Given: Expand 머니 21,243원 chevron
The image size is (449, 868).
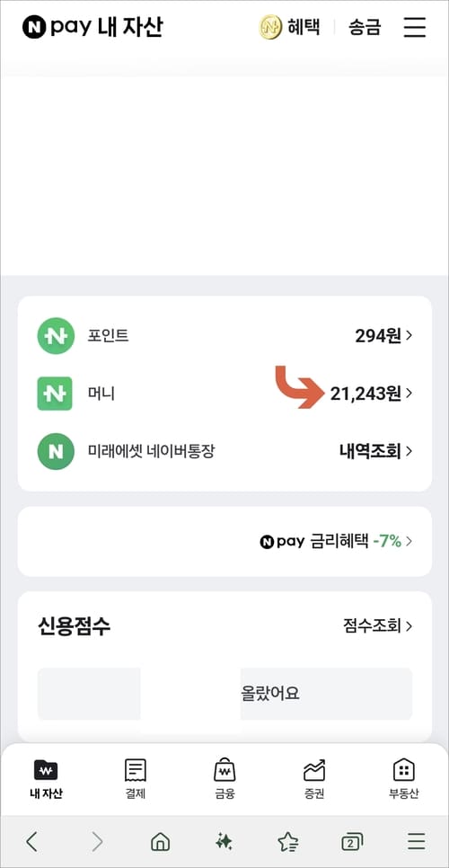Looking at the screenshot, I should (409, 394).
